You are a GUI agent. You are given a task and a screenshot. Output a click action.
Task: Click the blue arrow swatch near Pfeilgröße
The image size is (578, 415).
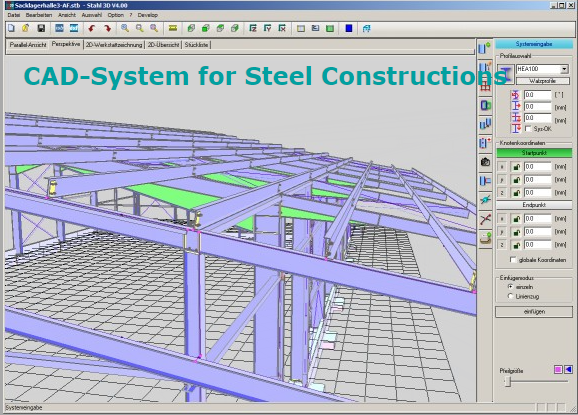[x=568, y=369]
